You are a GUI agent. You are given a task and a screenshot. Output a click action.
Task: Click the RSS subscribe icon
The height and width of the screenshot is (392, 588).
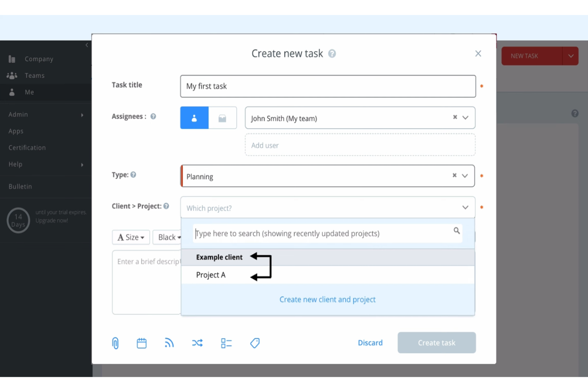(x=169, y=343)
